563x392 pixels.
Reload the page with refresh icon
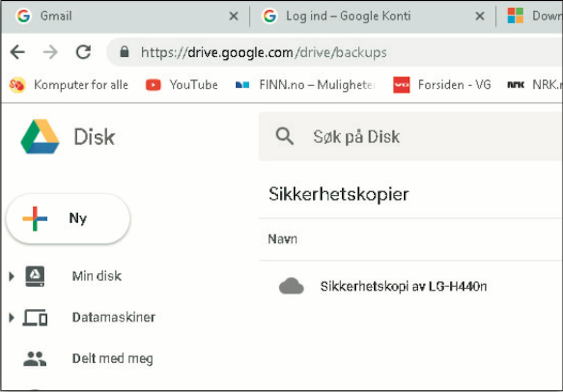tap(83, 52)
